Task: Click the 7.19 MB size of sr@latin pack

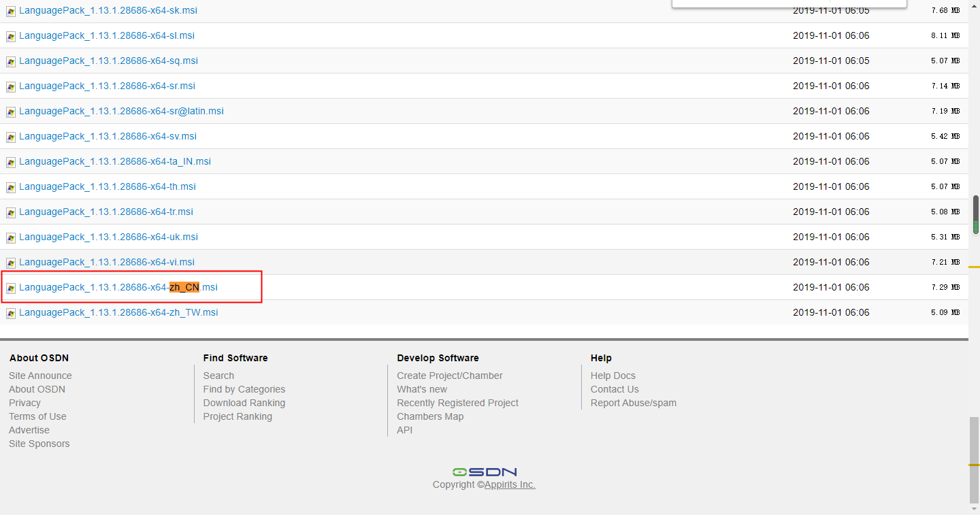Action: [945, 111]
